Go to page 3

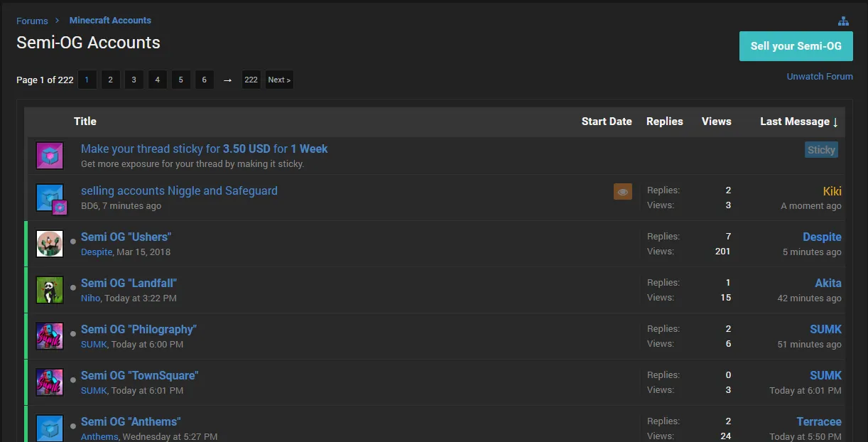(134, 80)
